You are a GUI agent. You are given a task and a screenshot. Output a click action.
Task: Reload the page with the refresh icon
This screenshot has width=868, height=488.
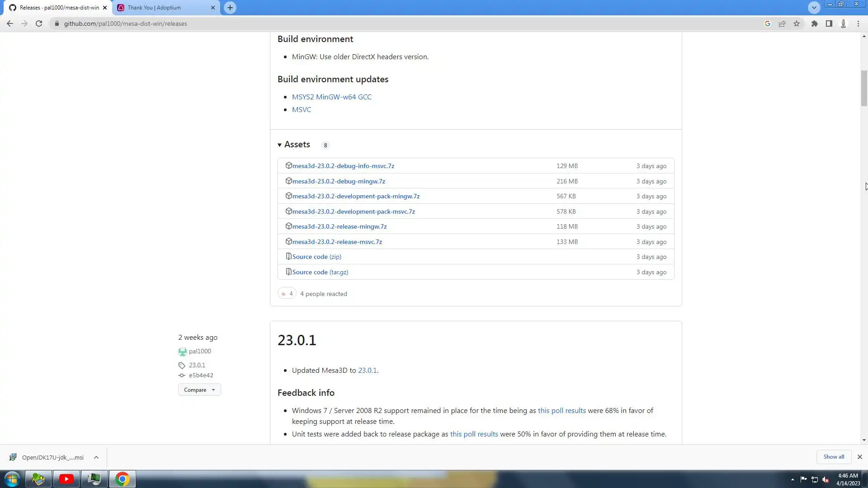pos(39,23)
